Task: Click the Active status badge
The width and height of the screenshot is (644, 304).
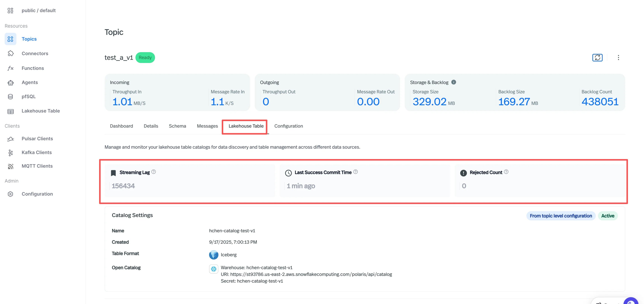Action: 607,216
